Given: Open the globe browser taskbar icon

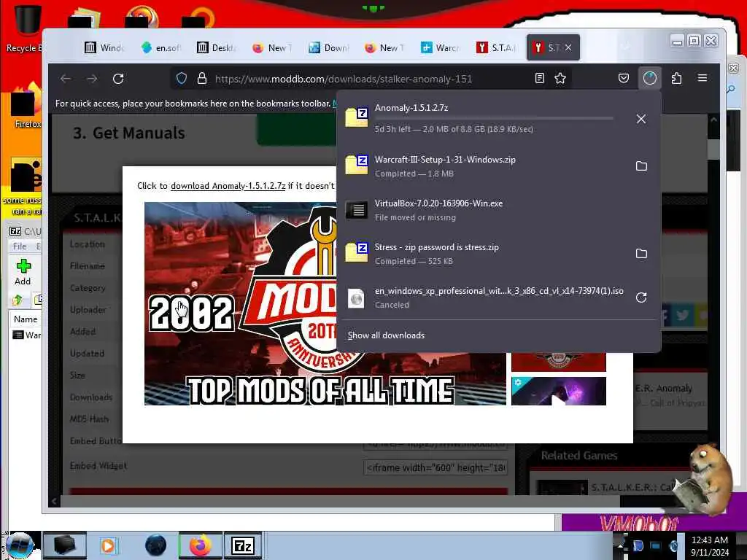Looking at the screenshot, I should (155, 545).
